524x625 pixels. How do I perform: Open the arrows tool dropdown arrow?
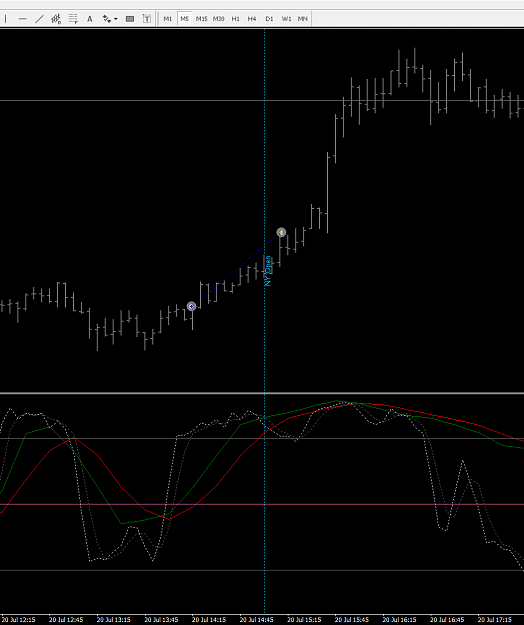pos(116,19)
